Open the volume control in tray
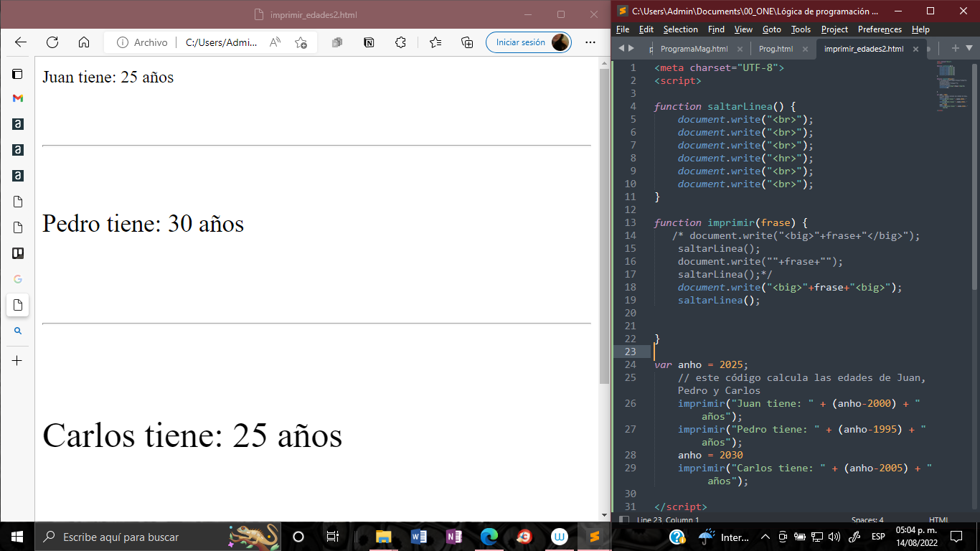This screenshot has width=980, height=551. click(x=834, y=537)
